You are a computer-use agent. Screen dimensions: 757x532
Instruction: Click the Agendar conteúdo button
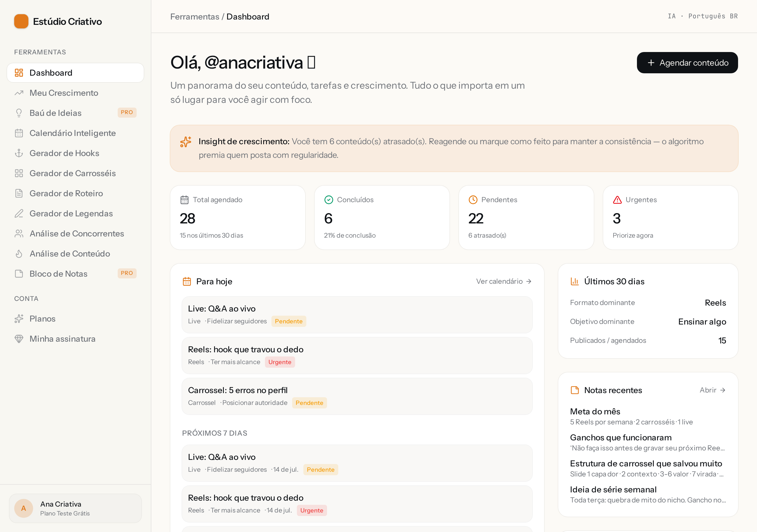pyautogui.click(x=687, y=63)
